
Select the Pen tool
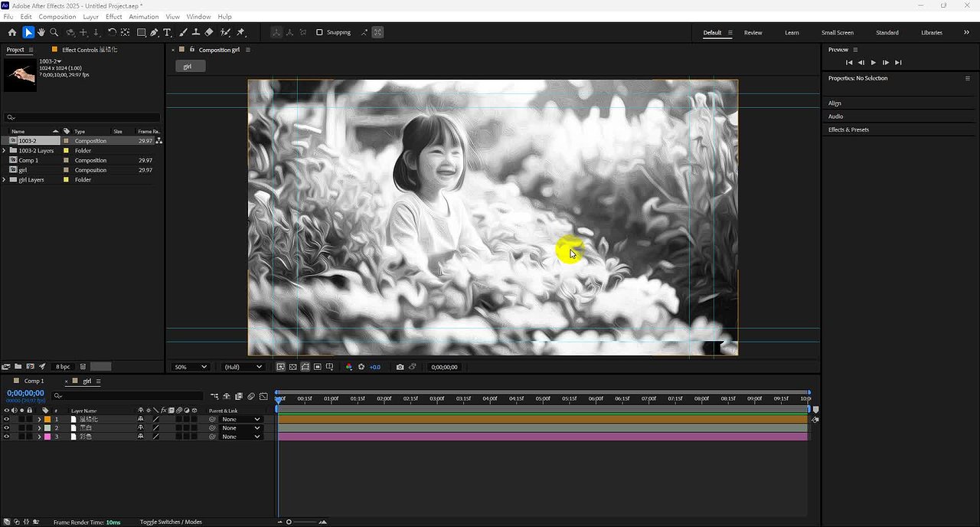pyautogui.click(x=155, y=32)
